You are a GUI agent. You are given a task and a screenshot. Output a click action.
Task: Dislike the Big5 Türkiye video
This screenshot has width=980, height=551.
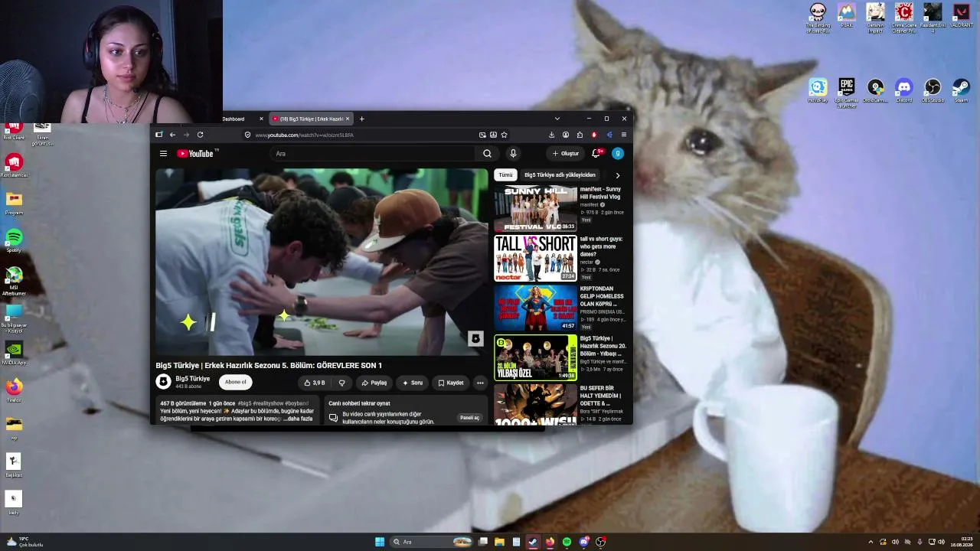pos(341,383)
